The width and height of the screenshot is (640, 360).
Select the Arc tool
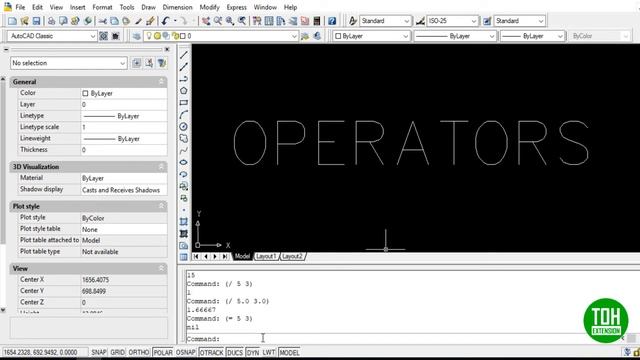pyautogui.click(x=184, y=115)
